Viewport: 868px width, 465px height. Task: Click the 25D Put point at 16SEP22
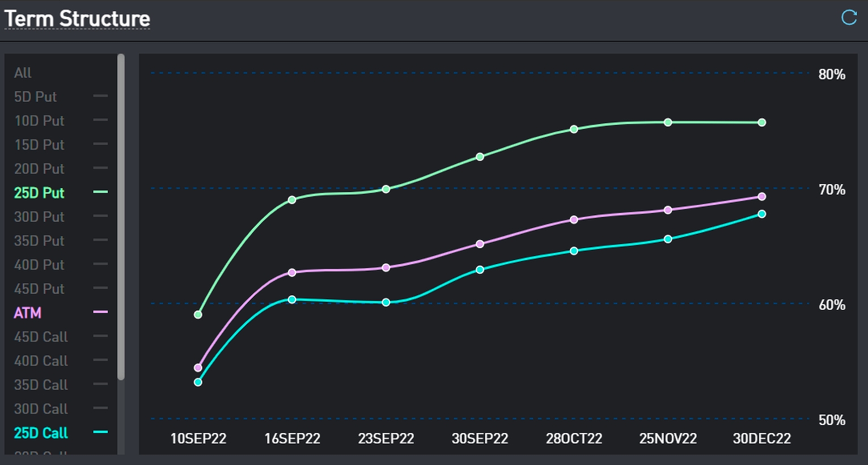click(x=292, y=200)
